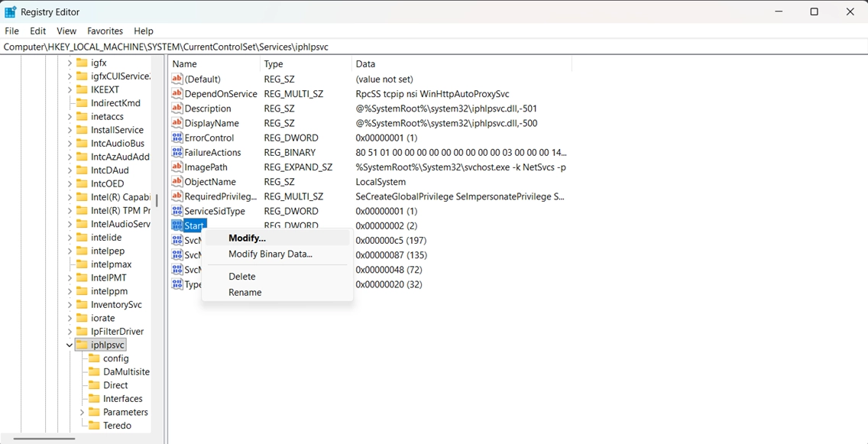Expand the igfx key
868x444 pixels.
[x=70, y=63]
